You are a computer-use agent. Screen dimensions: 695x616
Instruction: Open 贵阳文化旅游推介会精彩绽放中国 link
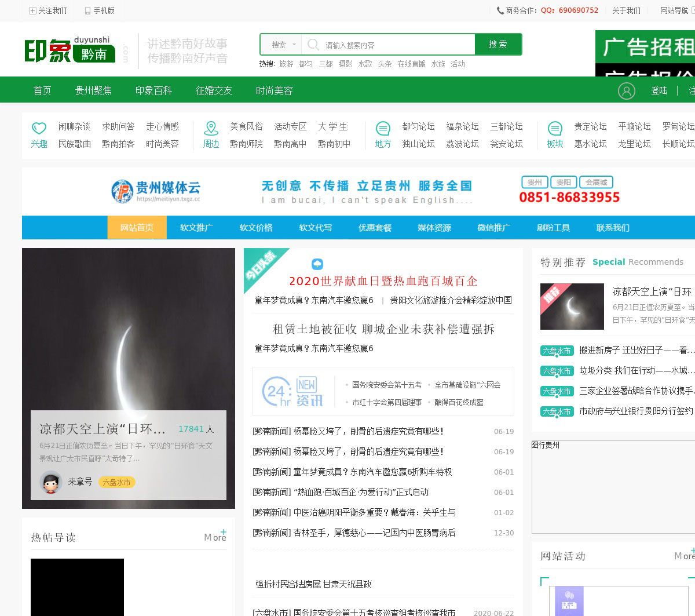(451, 300)
